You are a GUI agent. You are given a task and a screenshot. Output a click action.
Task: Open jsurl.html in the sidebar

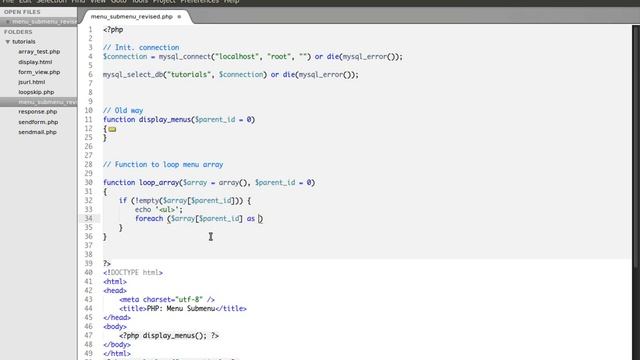tap(31, 82)
